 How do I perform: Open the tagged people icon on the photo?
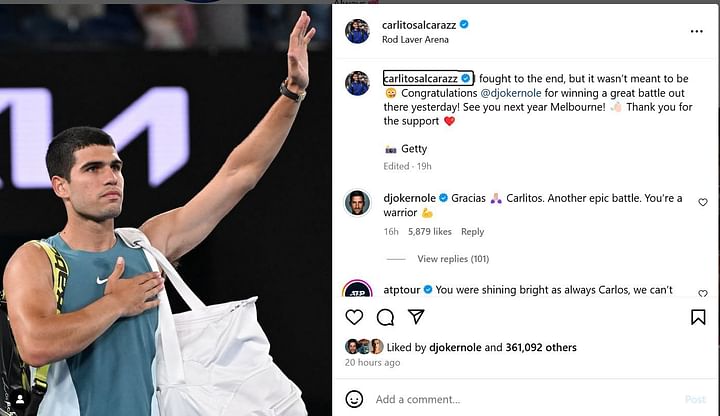tap(20, 399)
